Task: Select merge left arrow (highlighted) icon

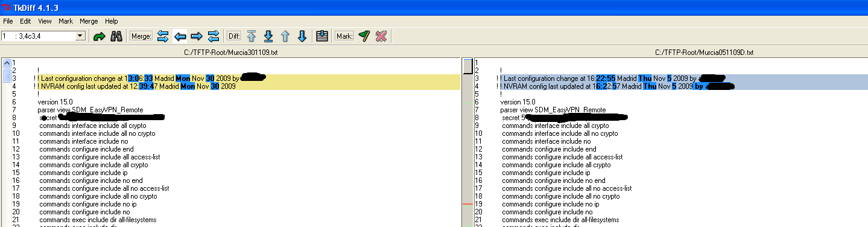Action: [180, 36]
